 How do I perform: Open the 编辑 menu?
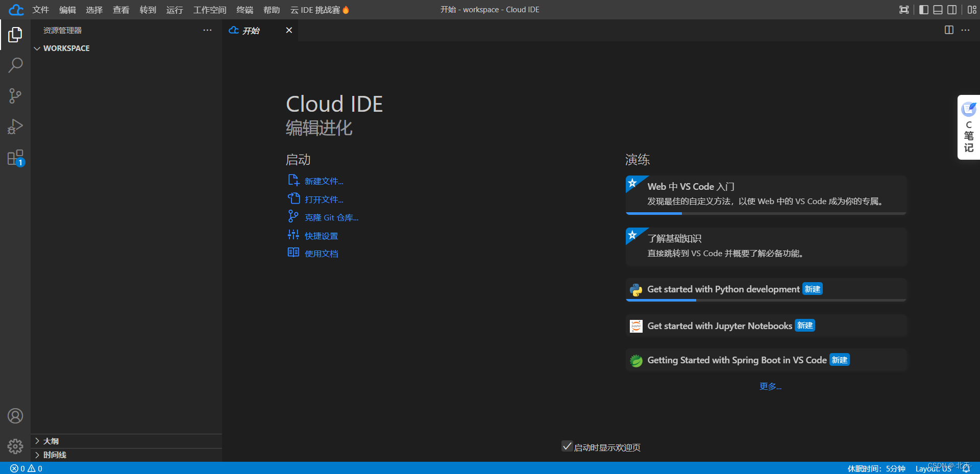pyautogui.click(x=67, y=10)
